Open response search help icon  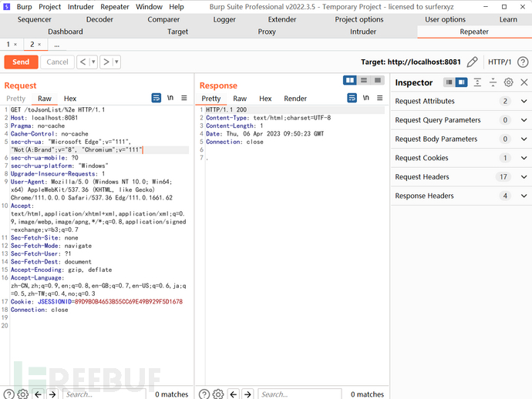pos(204,394)
